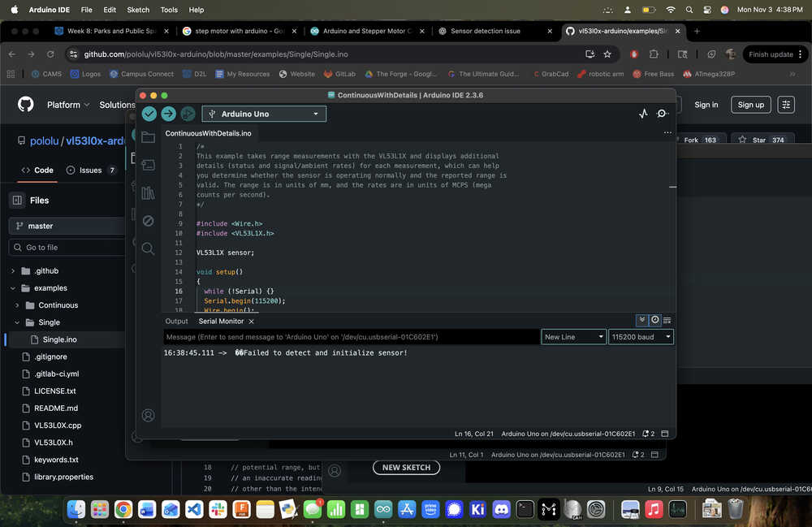Open the Library Manager sidebar icon
Viewport: 812px width, 527px height.
point(148,193)
